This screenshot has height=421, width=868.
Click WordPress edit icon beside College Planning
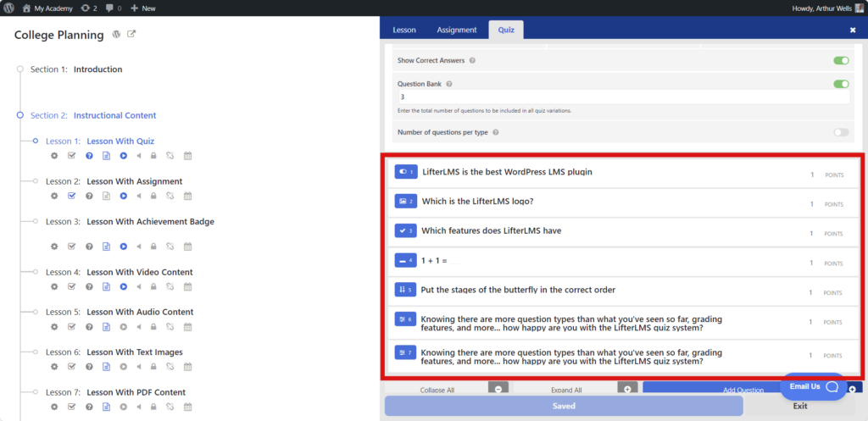point(116,34)
